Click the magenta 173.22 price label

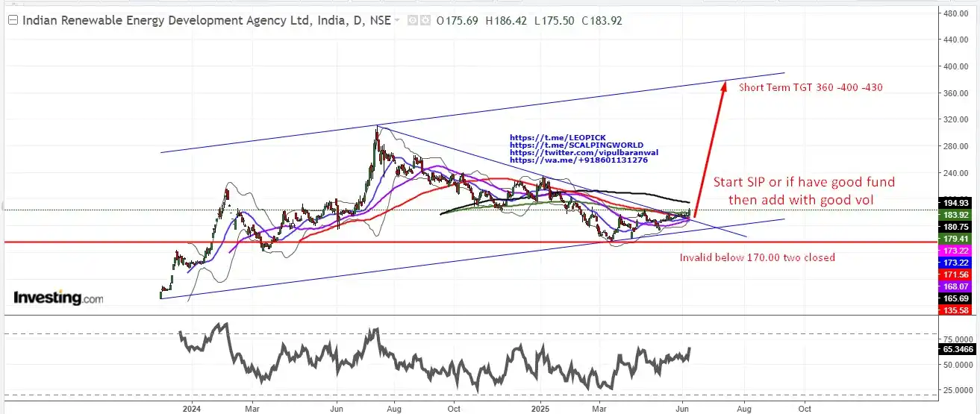coord(956,251)
